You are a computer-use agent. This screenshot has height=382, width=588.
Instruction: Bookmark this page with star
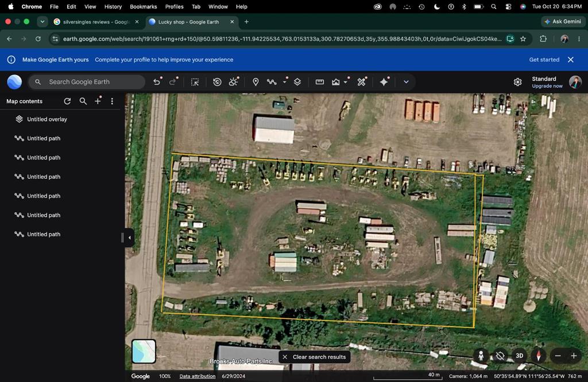coord(523,39)
